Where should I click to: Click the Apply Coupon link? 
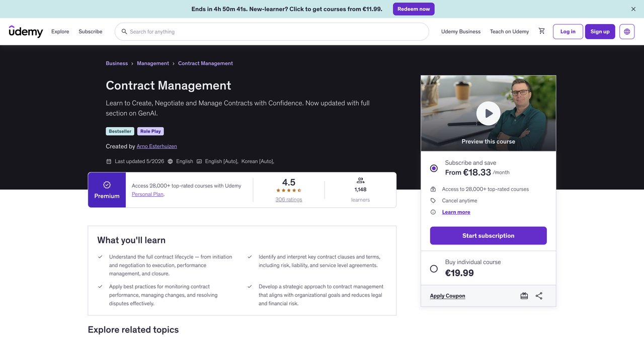[x=448, y=296]
